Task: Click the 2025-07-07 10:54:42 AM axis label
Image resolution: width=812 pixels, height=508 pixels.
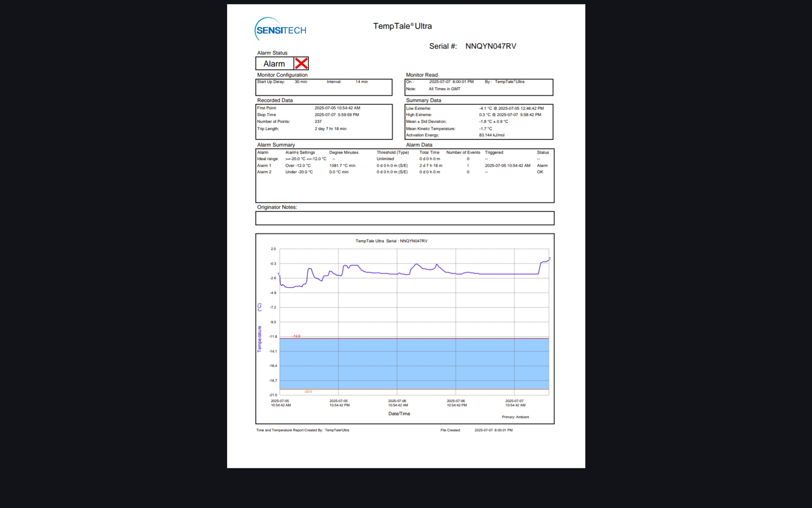Action: pos(515,403)
